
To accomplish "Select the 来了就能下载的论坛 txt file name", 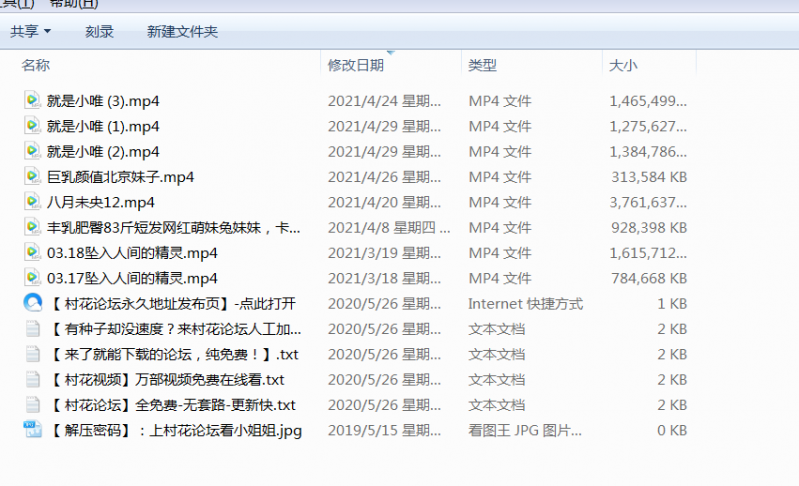I will pyautogui.click(x=172, y=354).
